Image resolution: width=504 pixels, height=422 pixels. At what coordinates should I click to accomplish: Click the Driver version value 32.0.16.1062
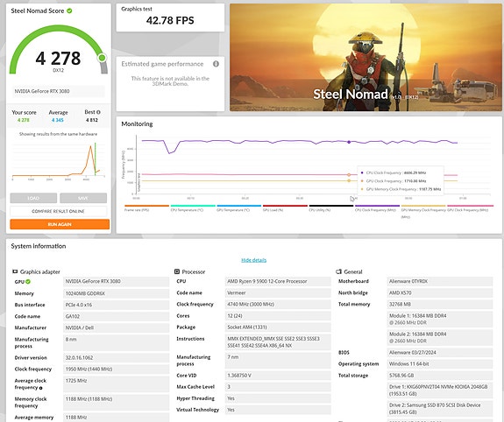coord(116,358)
